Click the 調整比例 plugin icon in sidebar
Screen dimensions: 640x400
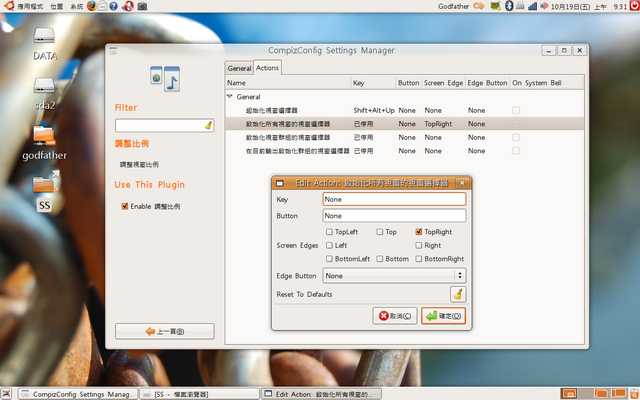(x=165, y=78)
